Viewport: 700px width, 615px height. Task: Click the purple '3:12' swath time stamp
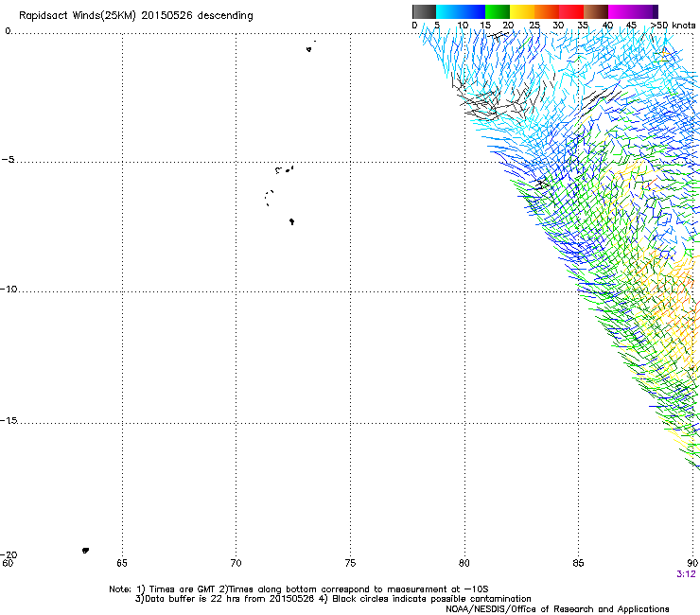pyautogui.click(x=686, y=574)
